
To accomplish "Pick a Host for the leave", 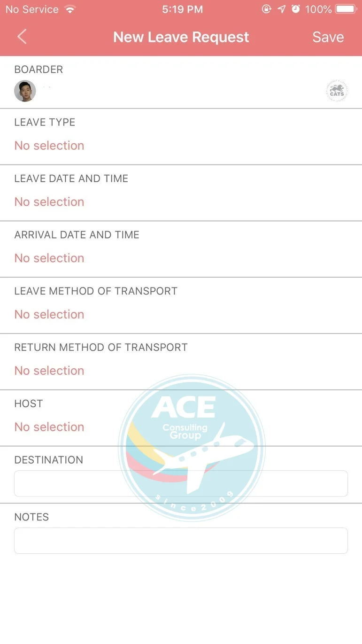I will pos(181,419).
